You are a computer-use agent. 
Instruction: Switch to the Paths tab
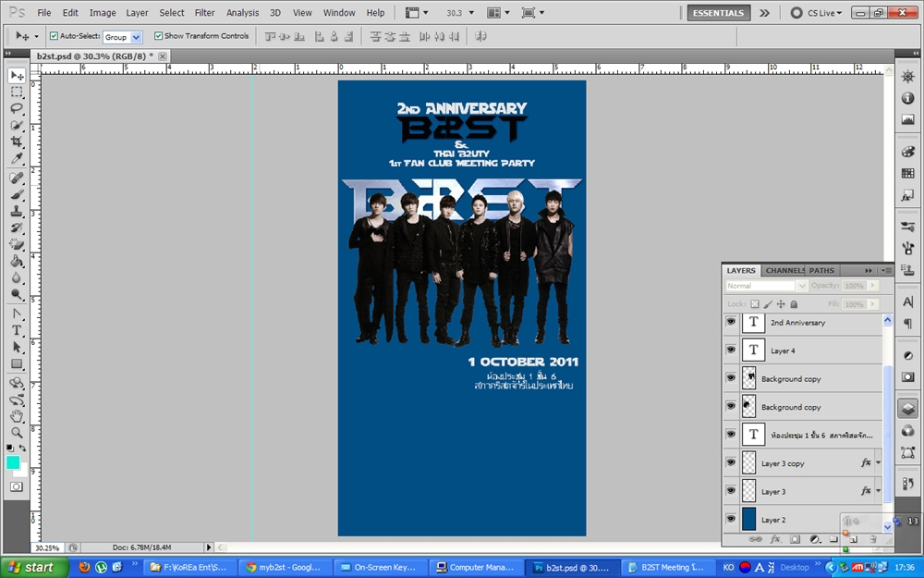pos(821,270)
